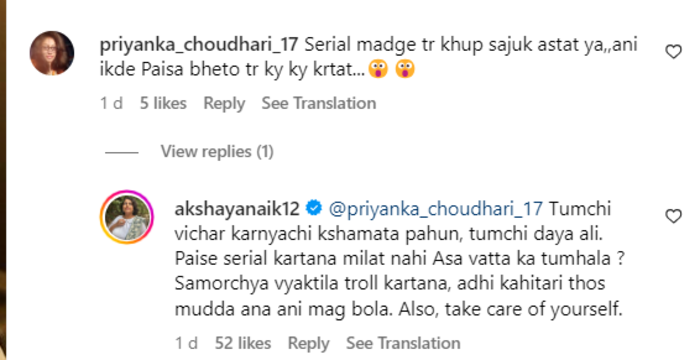Open akshayanaik12's story ring avatar

coord(127,217)
